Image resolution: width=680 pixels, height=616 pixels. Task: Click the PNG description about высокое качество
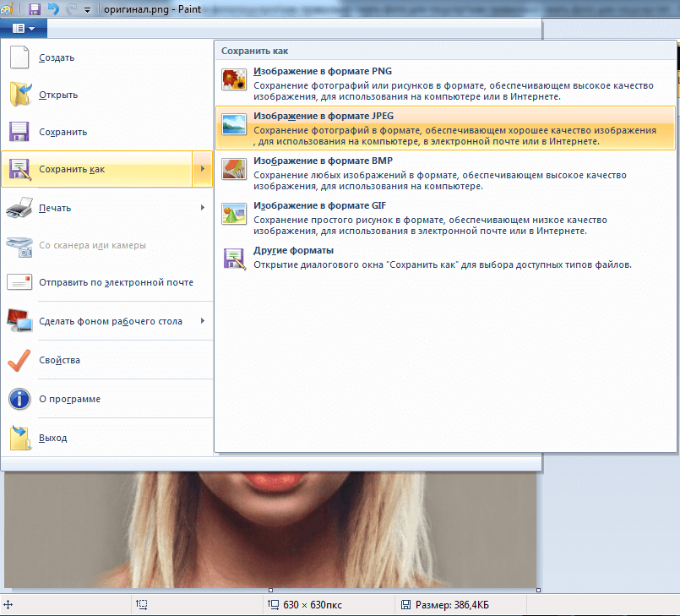click(453, 90)
